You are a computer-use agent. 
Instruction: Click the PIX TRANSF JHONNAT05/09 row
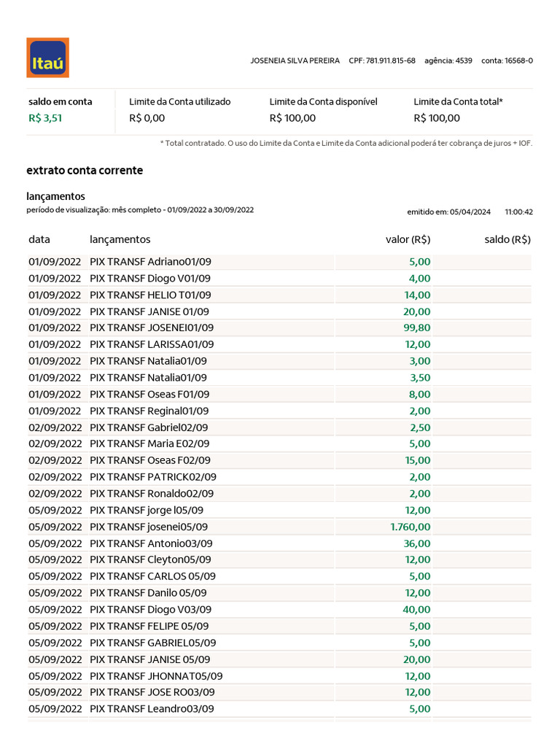coord(156,676)
